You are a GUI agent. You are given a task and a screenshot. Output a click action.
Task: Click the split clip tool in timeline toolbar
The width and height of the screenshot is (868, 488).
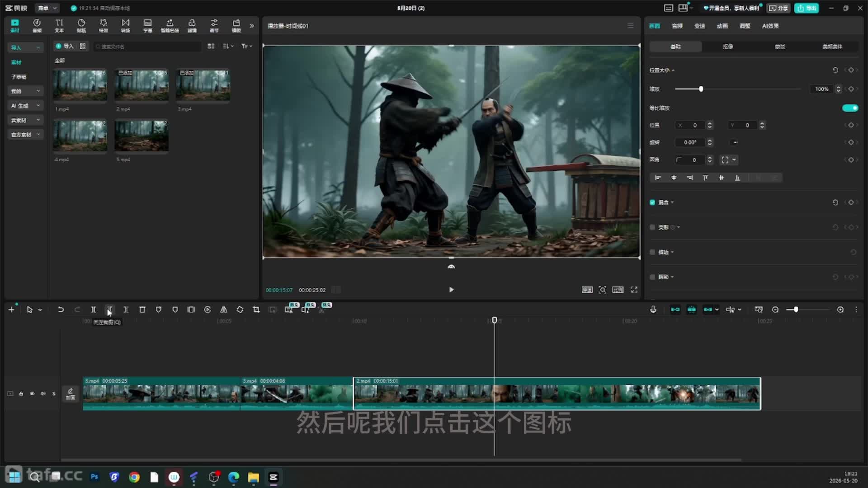click(x=94, y=310)
